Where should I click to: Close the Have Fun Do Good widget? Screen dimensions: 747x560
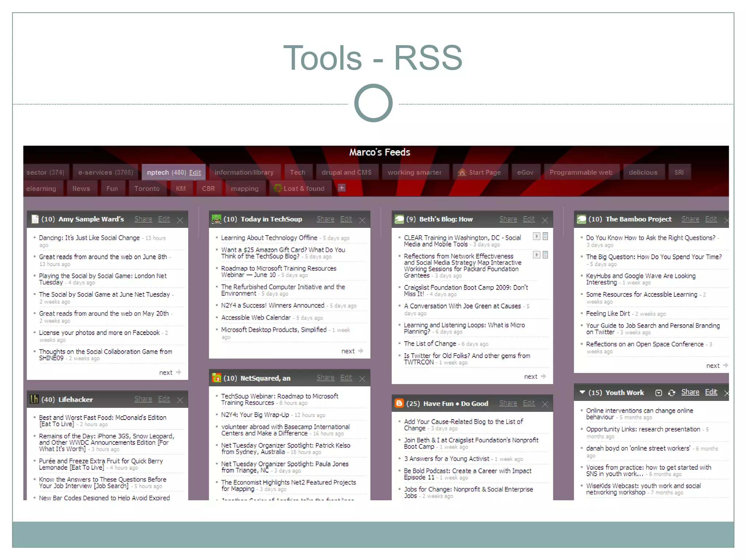545,404
